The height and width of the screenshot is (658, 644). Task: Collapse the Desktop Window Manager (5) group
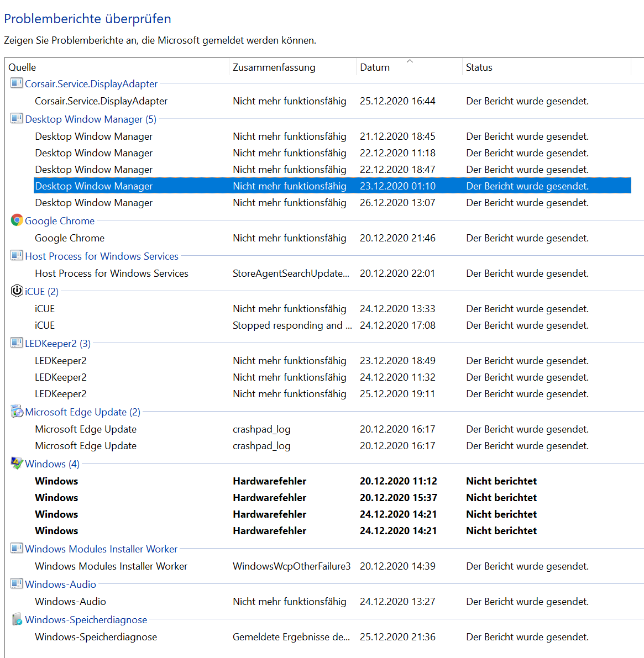[x=91, y=119]
